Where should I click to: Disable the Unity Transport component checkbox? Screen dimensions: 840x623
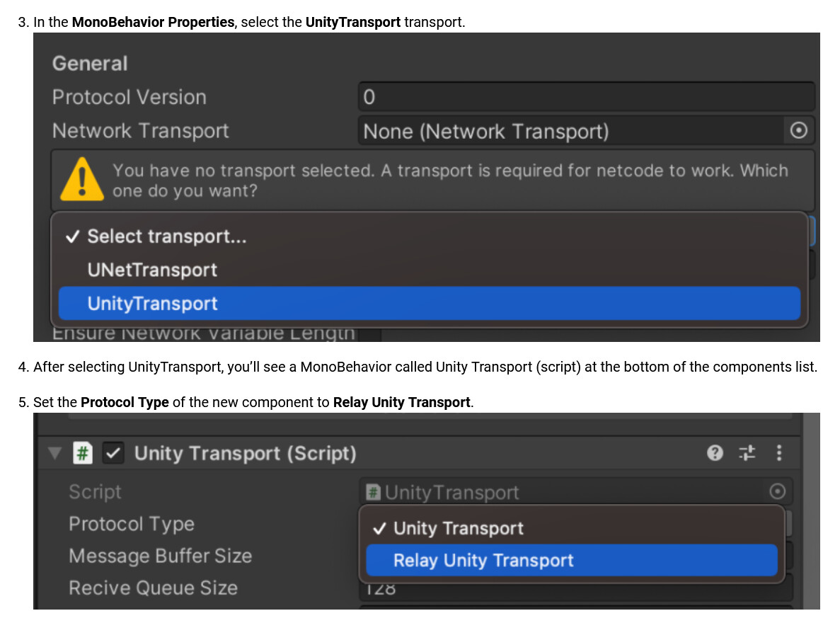[113, 453]
